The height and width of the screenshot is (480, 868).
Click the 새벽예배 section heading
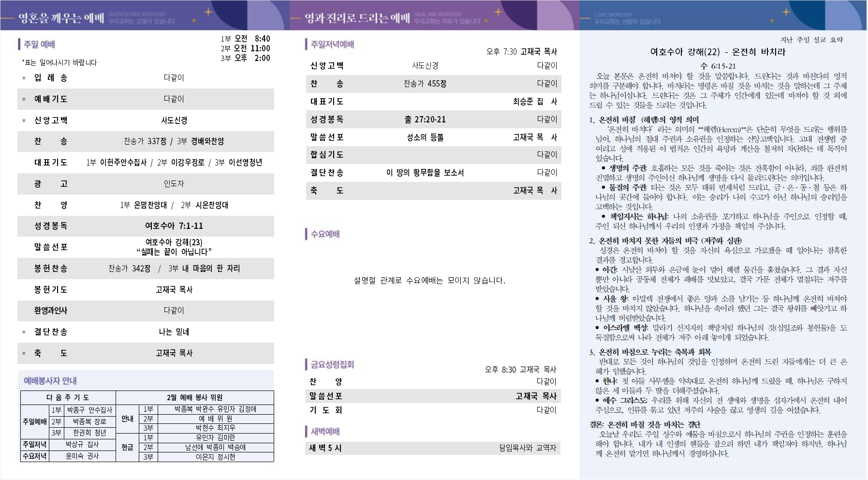coord(325,431)
